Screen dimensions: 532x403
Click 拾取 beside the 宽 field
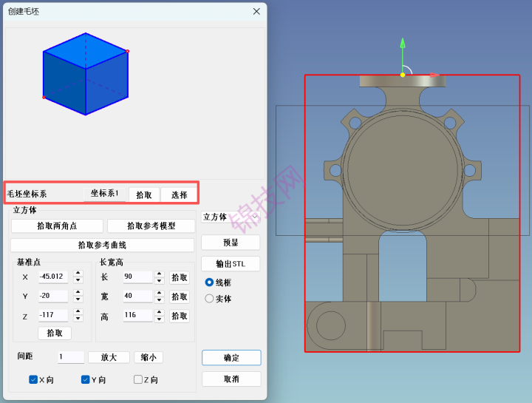pos(180,297)
